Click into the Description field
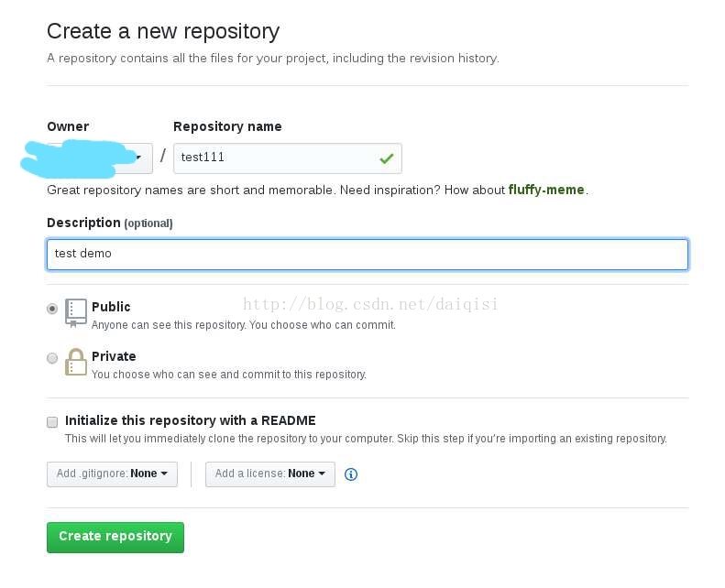Image resolution: width=725 pixels, height=588 pixels. coord(368,254)
